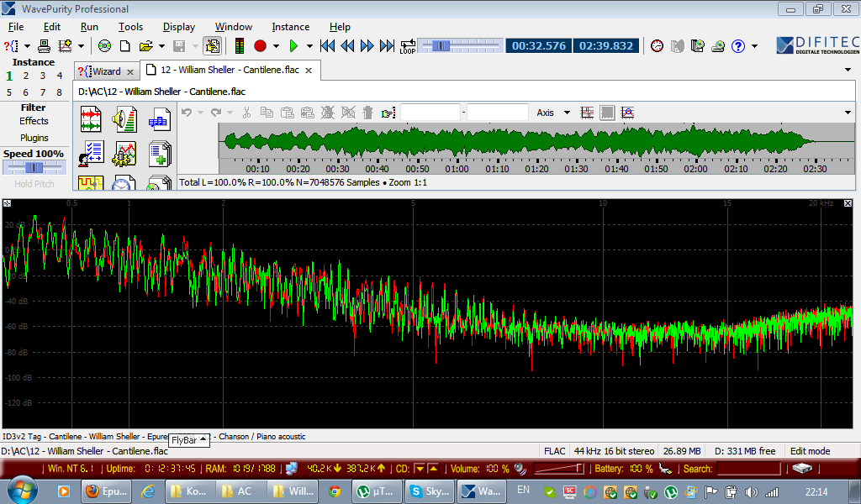Jump to start with skip-back button

(x=328, y=45)
